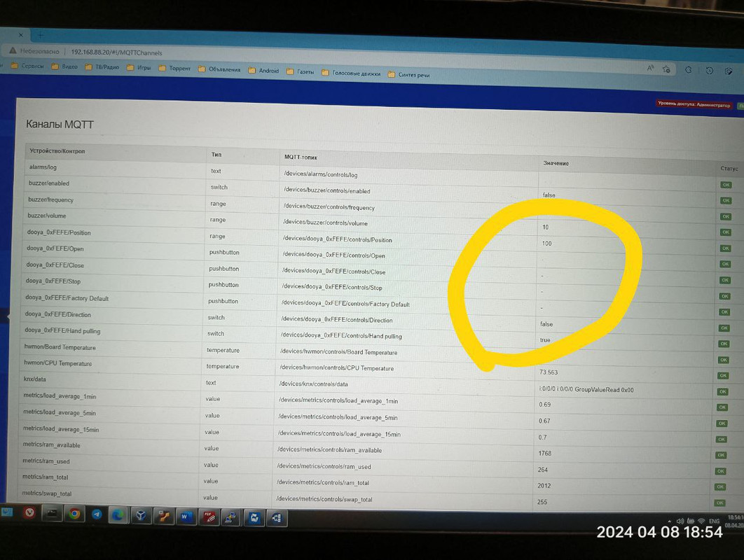Open the Газеты bookmarks folder

pyautogui.click(x=301, y=71)
